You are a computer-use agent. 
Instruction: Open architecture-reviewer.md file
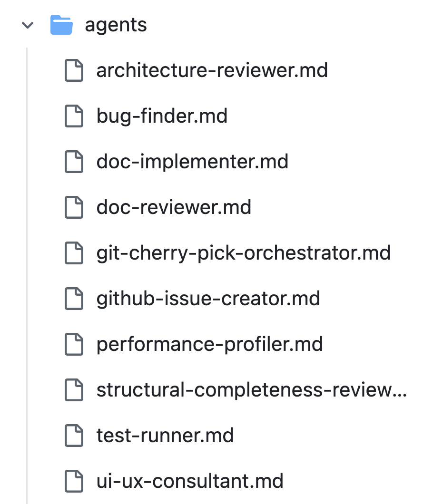pos(212,71)
